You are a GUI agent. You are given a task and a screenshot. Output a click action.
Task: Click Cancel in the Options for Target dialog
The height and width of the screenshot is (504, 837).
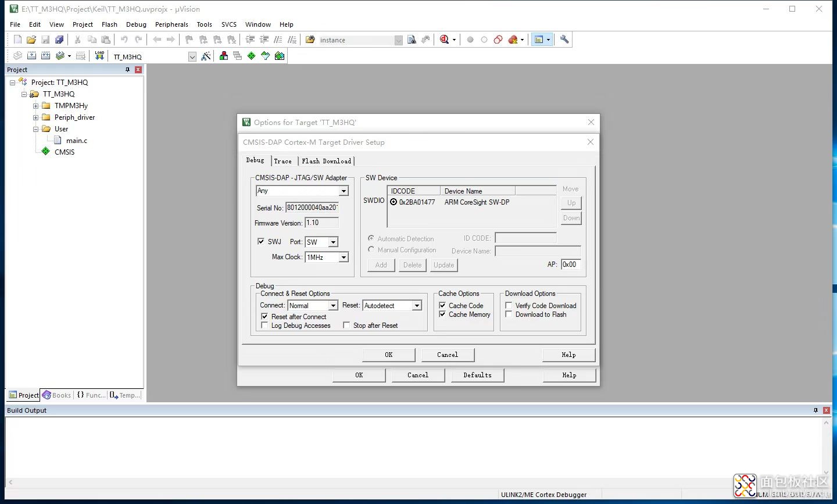pos(418,375)
